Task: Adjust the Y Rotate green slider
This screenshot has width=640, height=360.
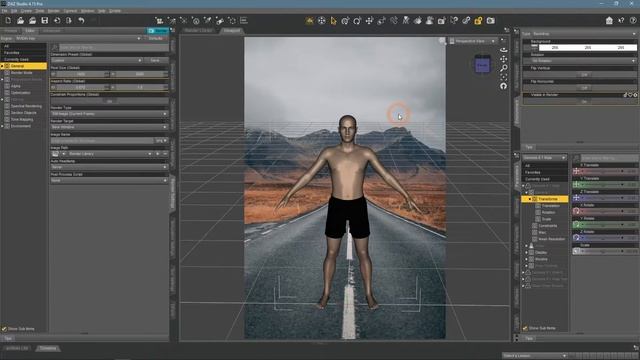Action: pyautogui.click(x=605, y=224)
